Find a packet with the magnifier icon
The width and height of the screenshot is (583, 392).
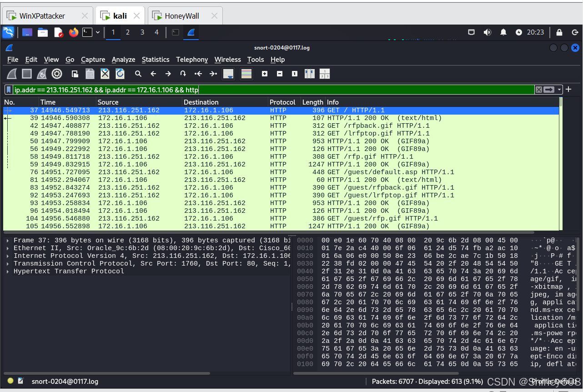point(138,74)
